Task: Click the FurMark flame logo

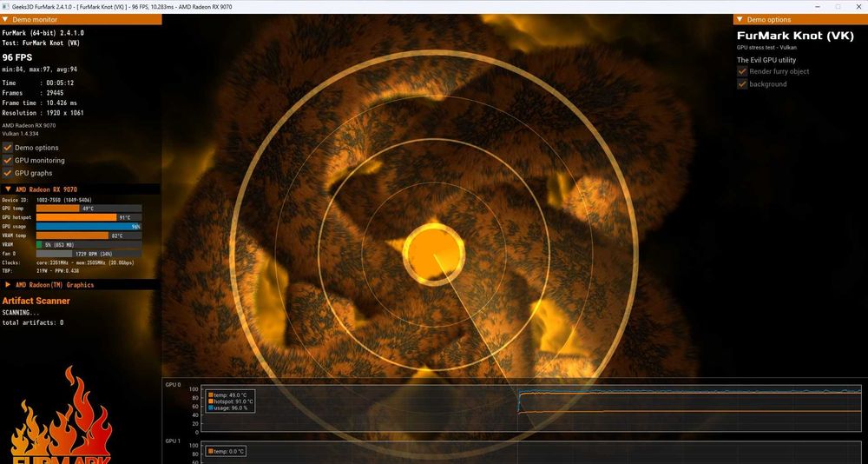Action: (61, 415)
